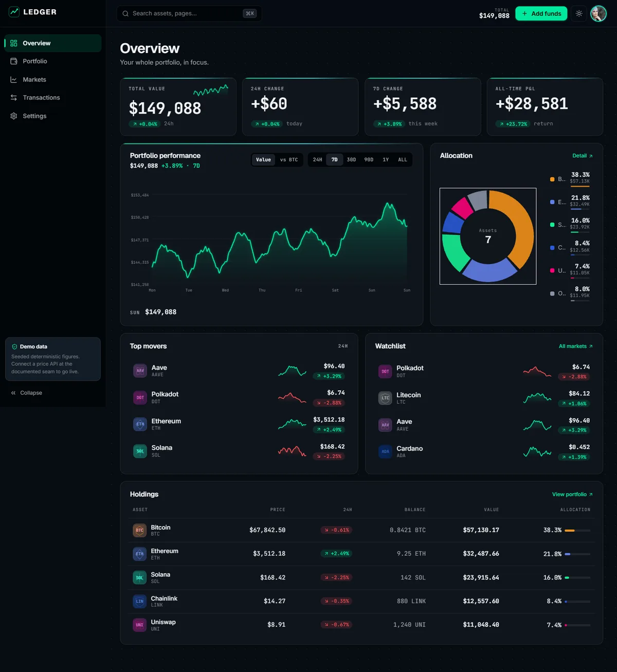Select the 30D chart range

click(352, 160)
